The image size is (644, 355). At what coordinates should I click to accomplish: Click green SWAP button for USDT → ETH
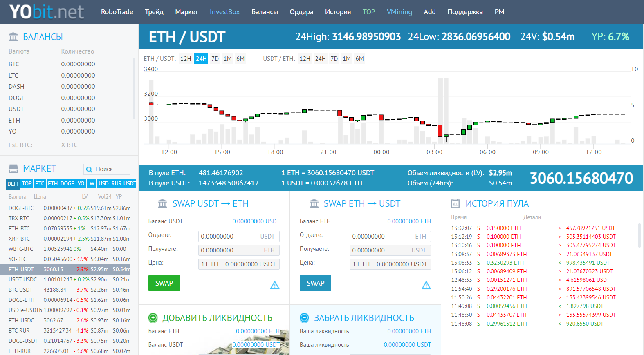pos(164,283)
